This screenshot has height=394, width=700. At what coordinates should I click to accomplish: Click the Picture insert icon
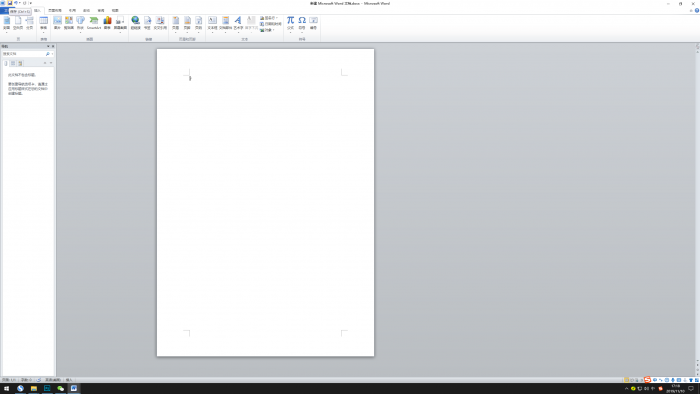point(57,23)
